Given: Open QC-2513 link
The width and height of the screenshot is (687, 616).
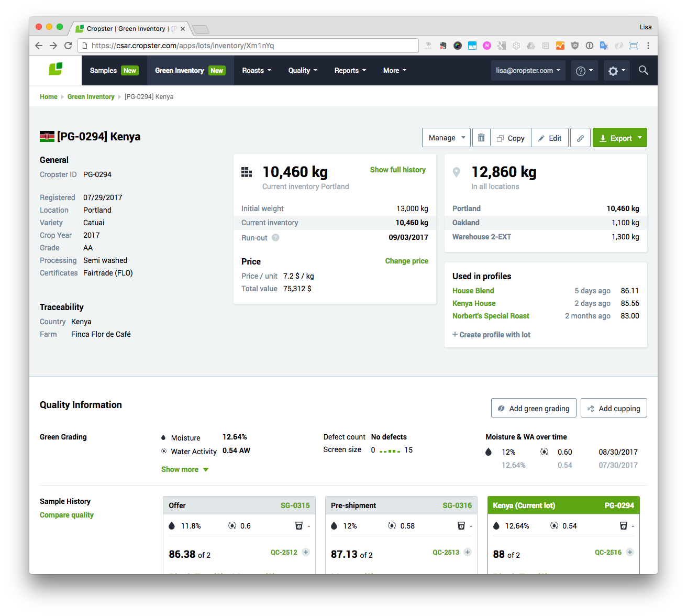Looking at the screenshot, I should coord(446,552).
